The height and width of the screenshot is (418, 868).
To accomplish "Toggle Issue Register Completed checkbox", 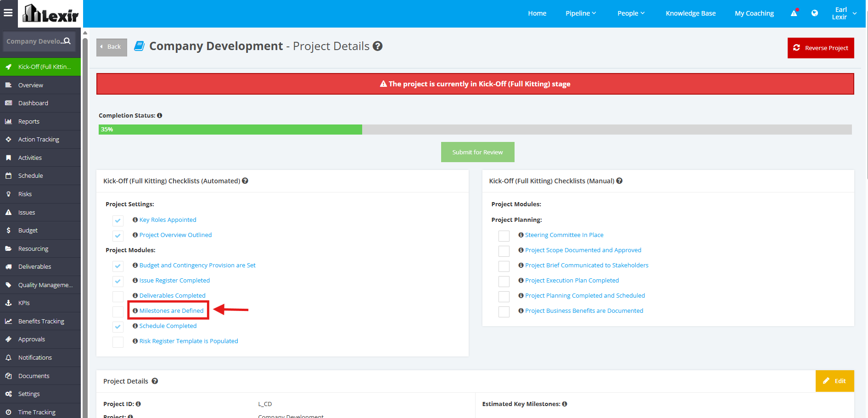I will 118,281.
